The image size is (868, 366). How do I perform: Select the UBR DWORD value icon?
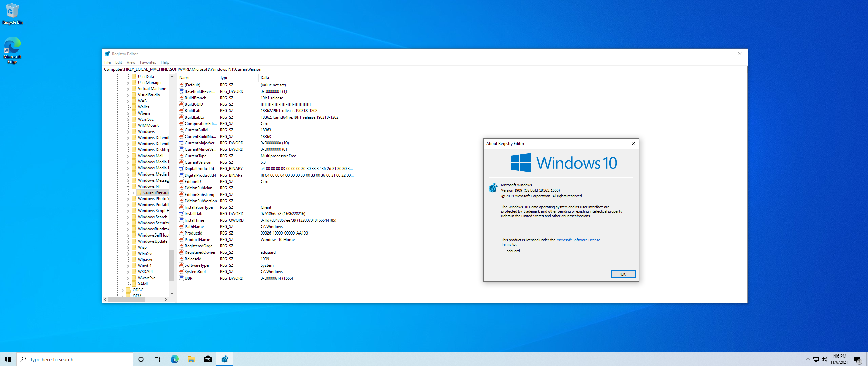(x=181, y=278)
